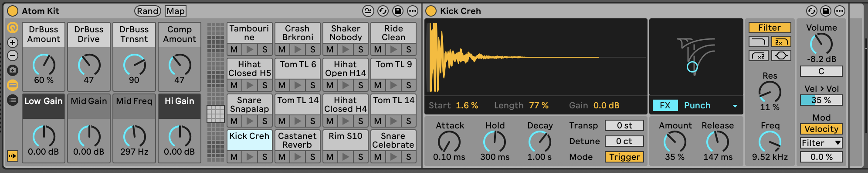Click the DrBuss Amount macro knob
This screenshot has height=173, width=868.
tap(44, 66)
